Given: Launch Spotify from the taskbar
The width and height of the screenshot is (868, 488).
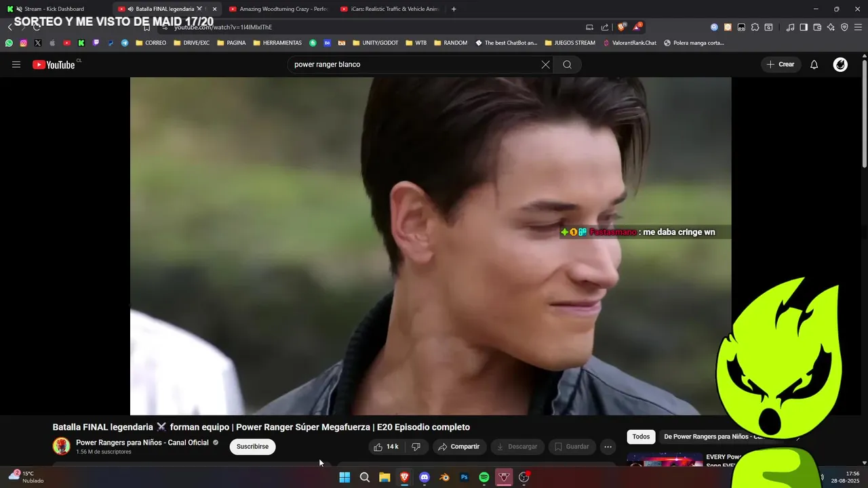Looking at the screenshot, I should 484,477.
